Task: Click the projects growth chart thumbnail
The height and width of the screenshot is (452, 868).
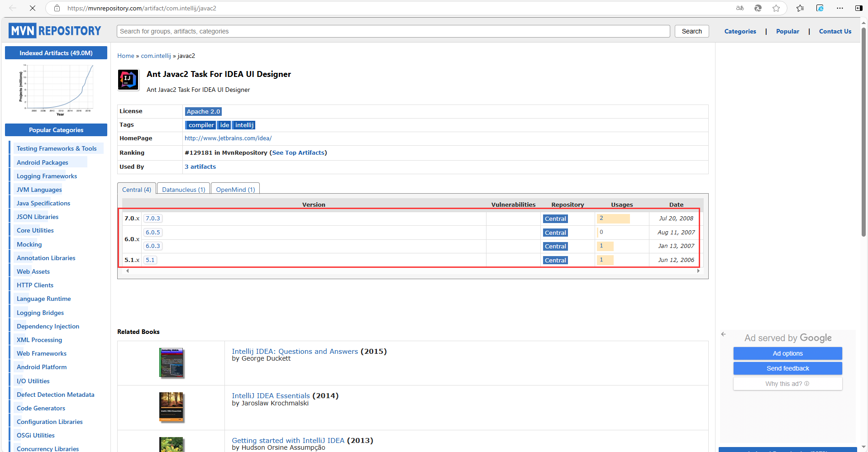Action: (x=56, y=90)
